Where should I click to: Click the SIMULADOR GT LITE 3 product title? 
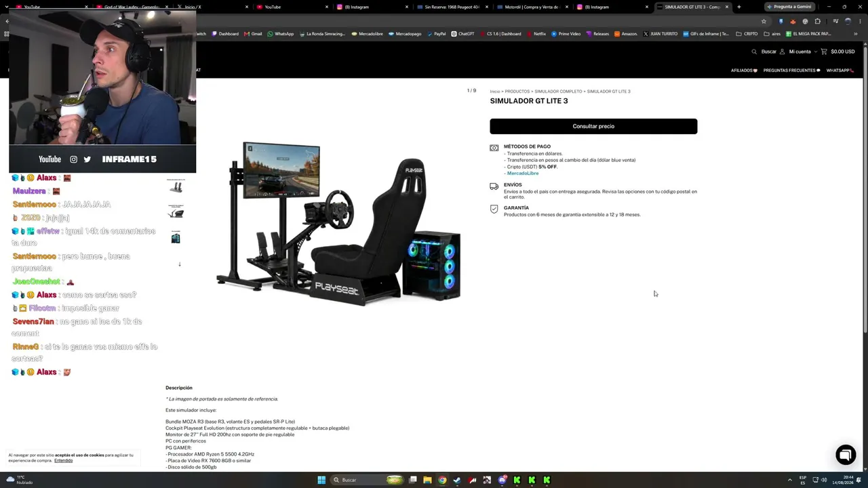529,101
